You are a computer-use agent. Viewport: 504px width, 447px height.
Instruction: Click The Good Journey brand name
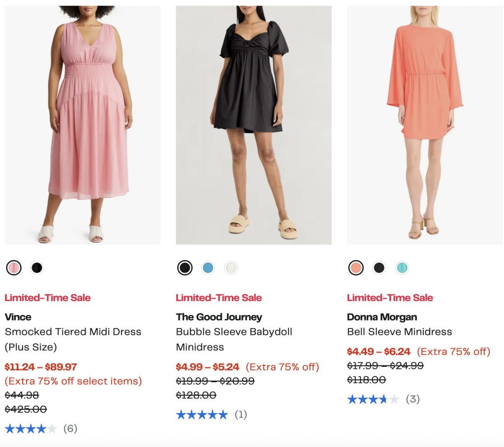click(x=219, y=317)
